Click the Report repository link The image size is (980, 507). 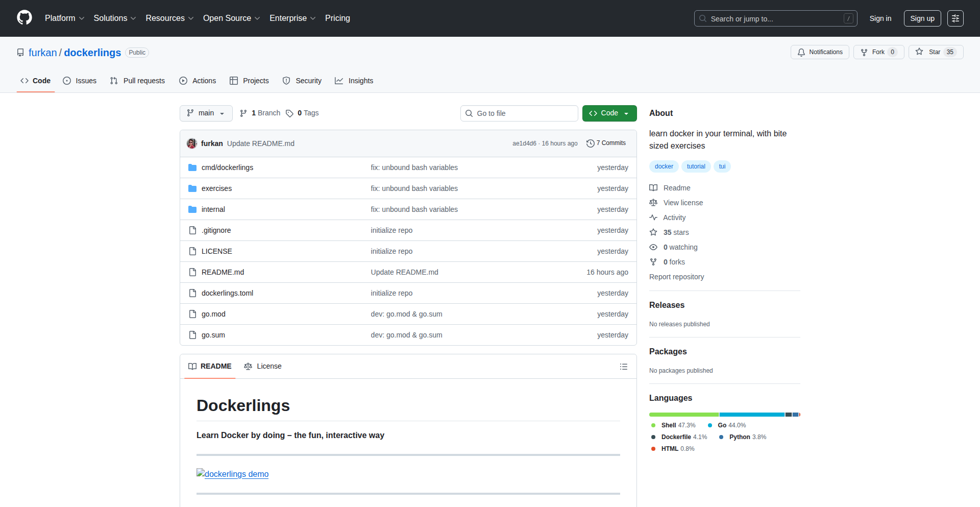[x=676, y=276]
